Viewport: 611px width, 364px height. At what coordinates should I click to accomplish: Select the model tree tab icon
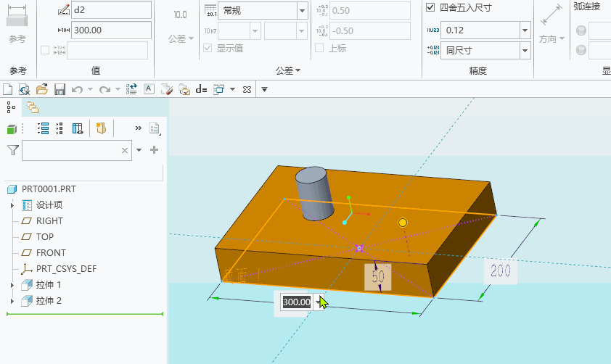tap(11, 107)
